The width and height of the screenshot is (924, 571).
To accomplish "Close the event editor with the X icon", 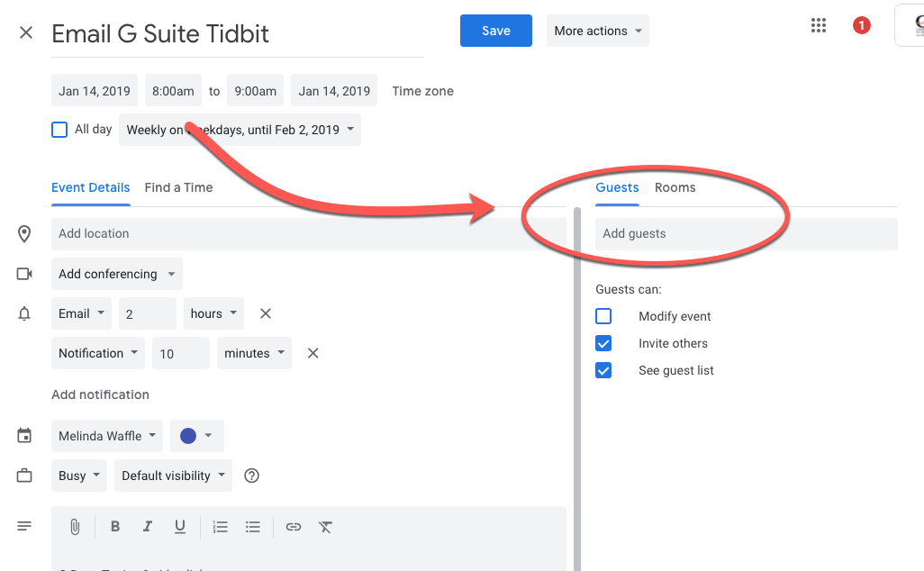I will (26, 32).
